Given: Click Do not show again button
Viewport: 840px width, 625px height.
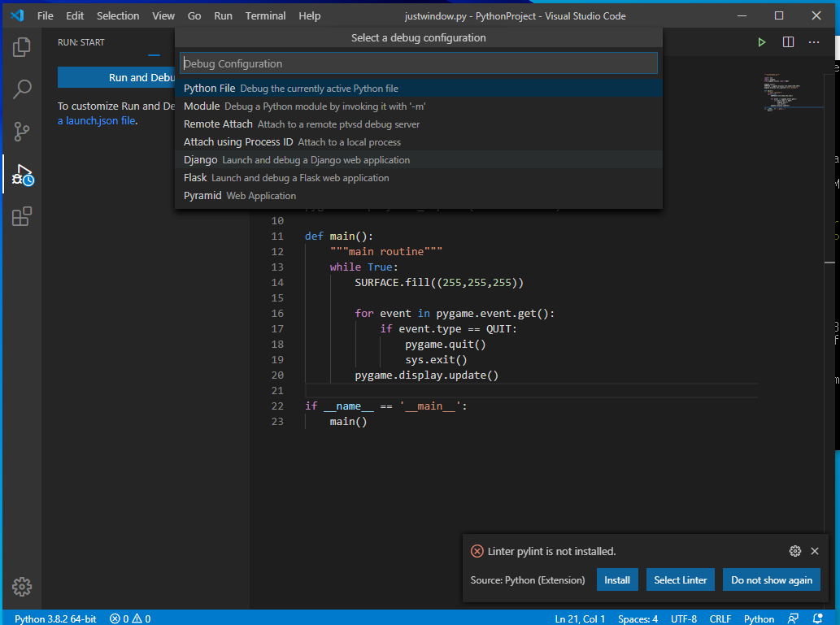Looking at the screenshot, I should click(772, 580).
